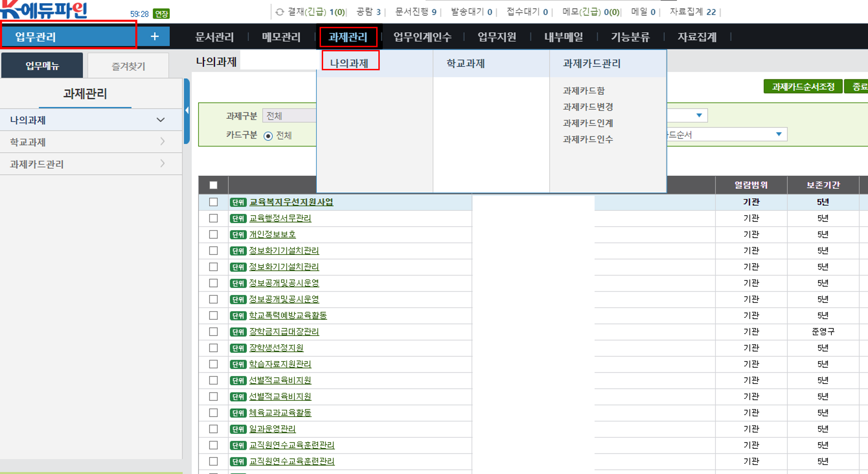Click the 단위 badge on the 교육복지우선지원사업 row
868x474 pixels.
coord(238,202)
